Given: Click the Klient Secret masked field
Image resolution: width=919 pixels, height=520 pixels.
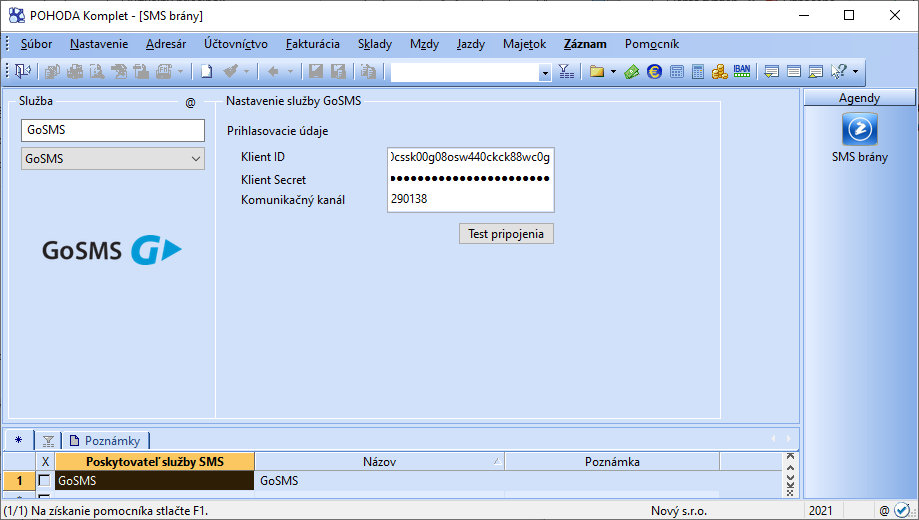Looking at the screenshot, I should pyautogui.click(x=471, y=178).
